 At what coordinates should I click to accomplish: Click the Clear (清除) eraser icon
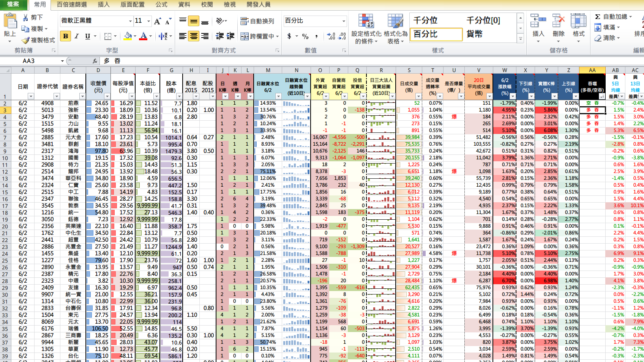598,38
